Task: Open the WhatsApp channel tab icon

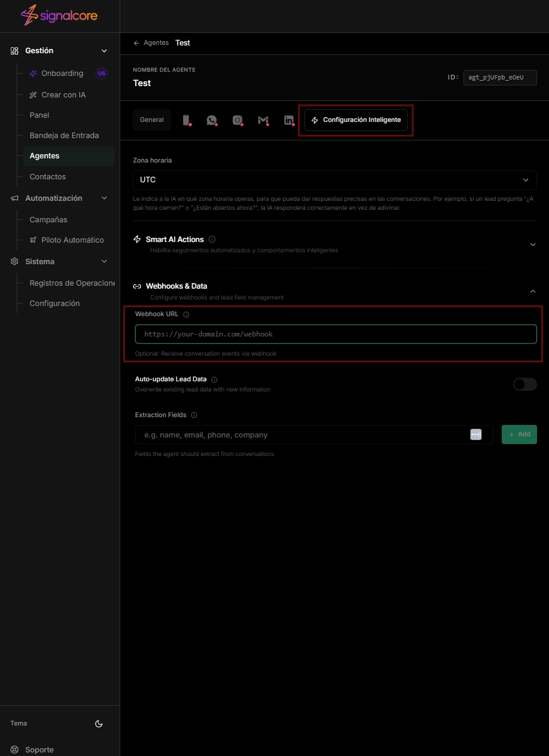Action: (x=212, y=120)
